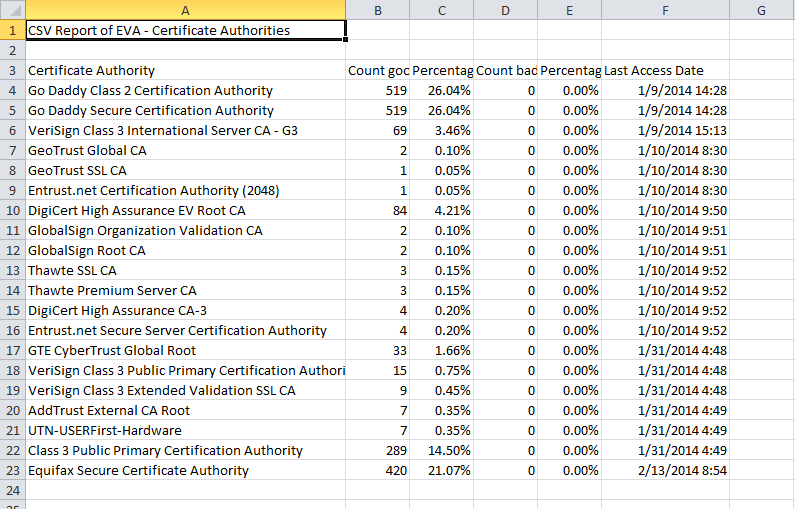Select the 'GlobalSign Root CA' cell
Viewport: 795px width, 509px height.
coord(186,250)
